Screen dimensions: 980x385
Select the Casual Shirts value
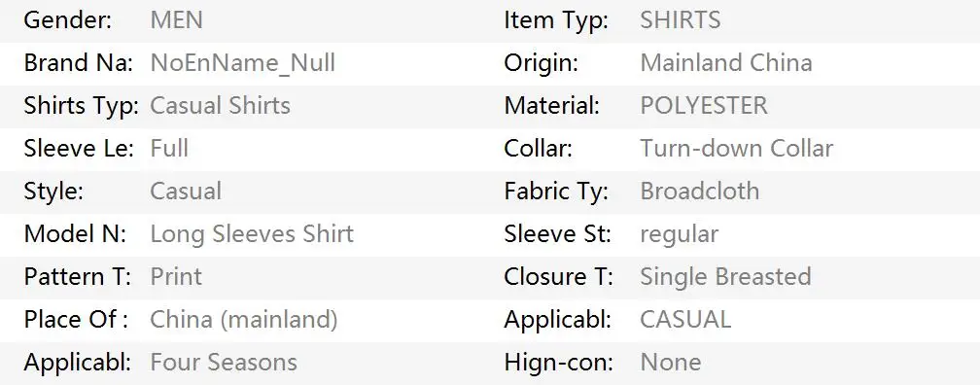coord(220,106)
